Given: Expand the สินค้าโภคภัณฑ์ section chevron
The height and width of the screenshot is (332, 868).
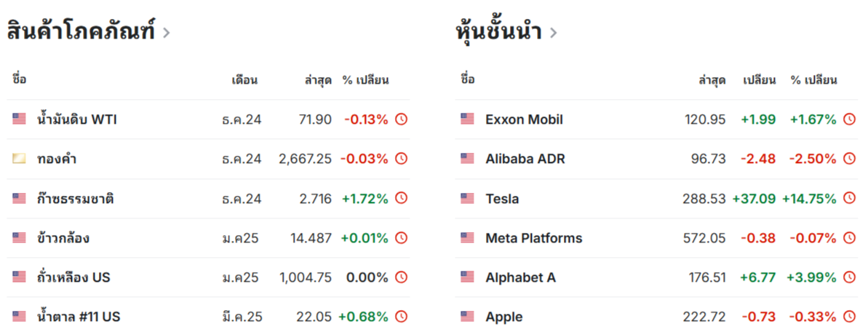Looking at the screenshot, I should 166,33.
